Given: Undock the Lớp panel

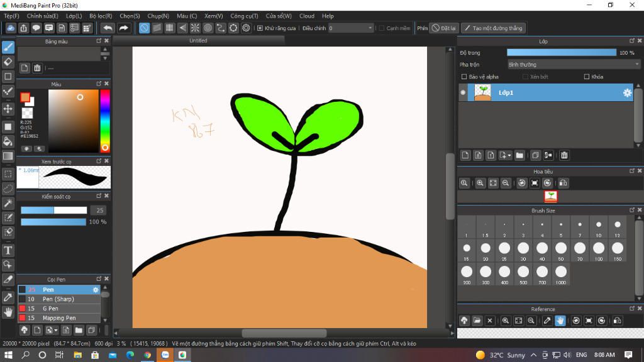Looking at the screenshot, I should (631, 41).
